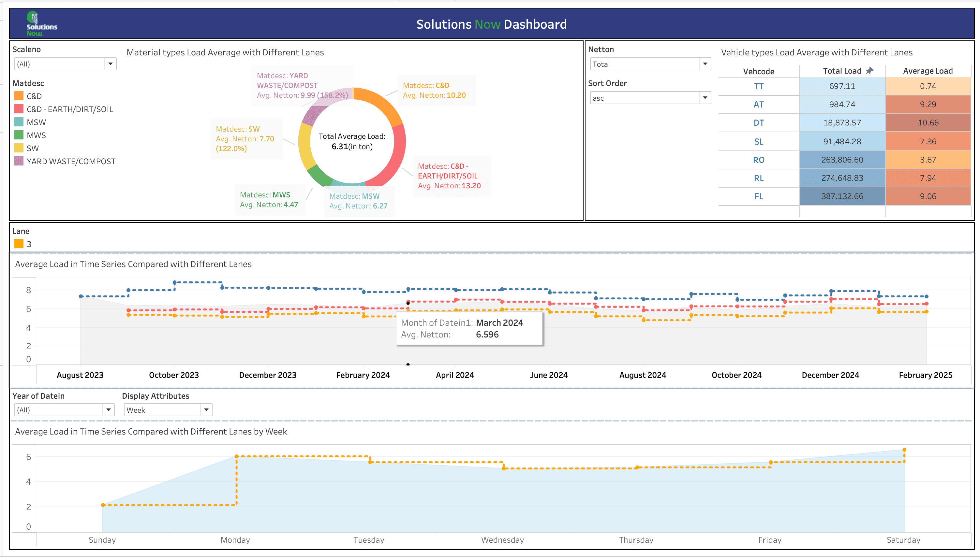The height and width of the screenshot is (557, 980).
Task: Select the MWS legend entry
Action: [x=36, y=136]
